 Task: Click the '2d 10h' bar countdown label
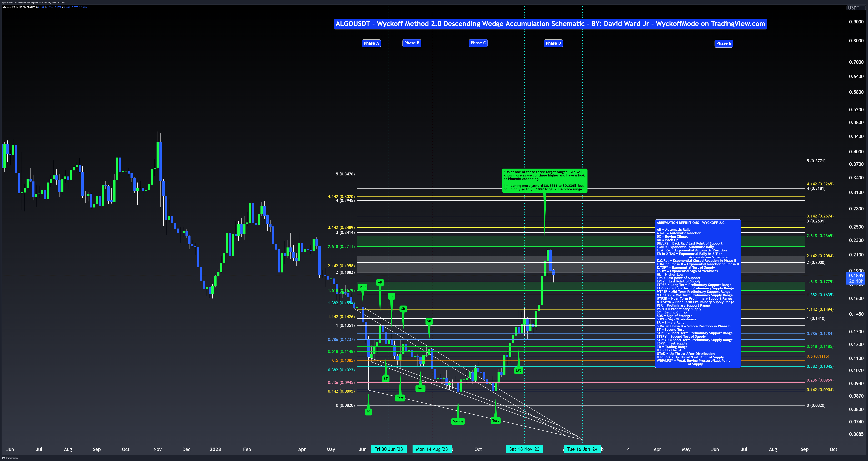tap(856, 281)
